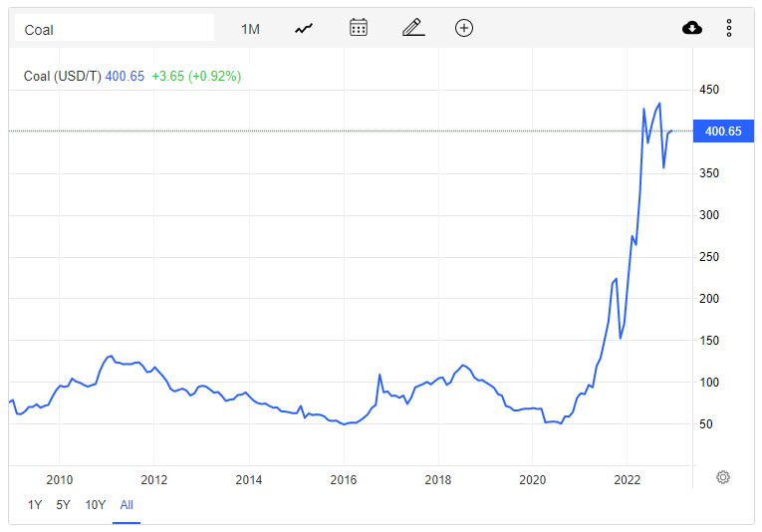
Task: Click the 200 y-axis value
Action: click(x=709, y=298)
